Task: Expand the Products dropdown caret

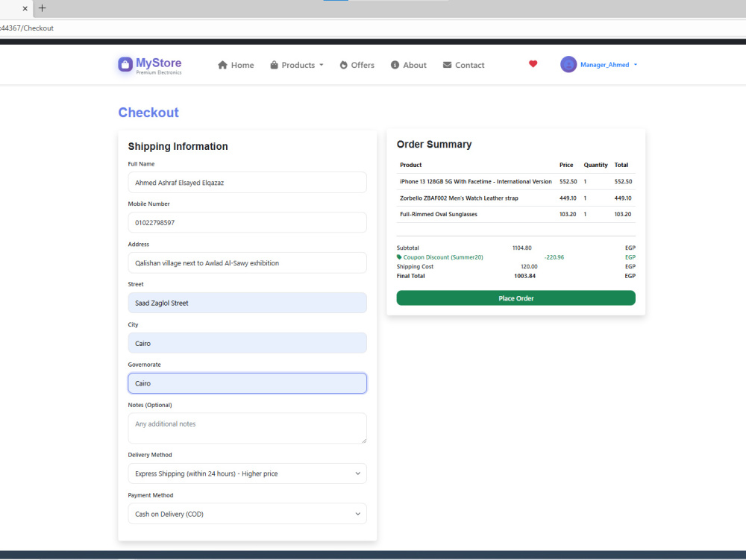Action: tap(322, 65)
